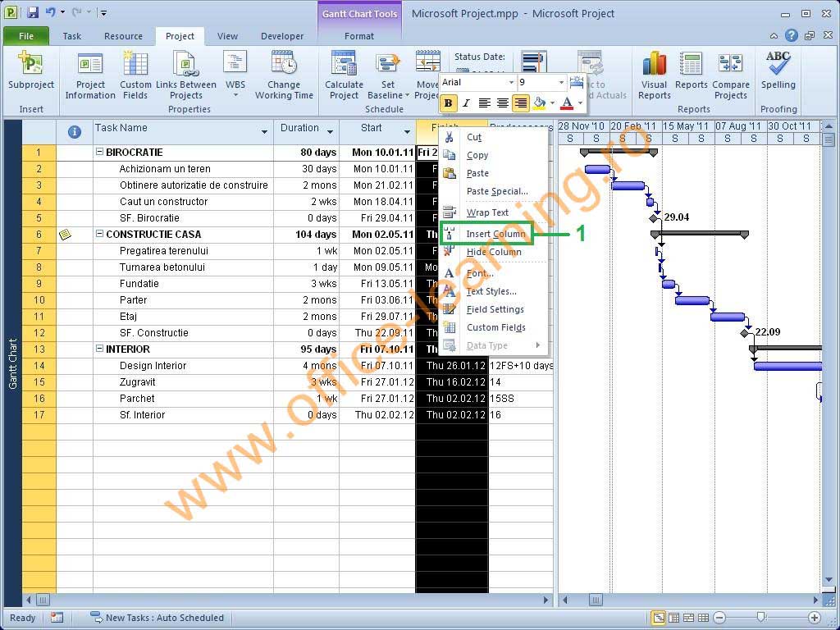Click the Center align icon in mini toolbar
This screenshot has width=840, height=630.
[x=503, y=103]
